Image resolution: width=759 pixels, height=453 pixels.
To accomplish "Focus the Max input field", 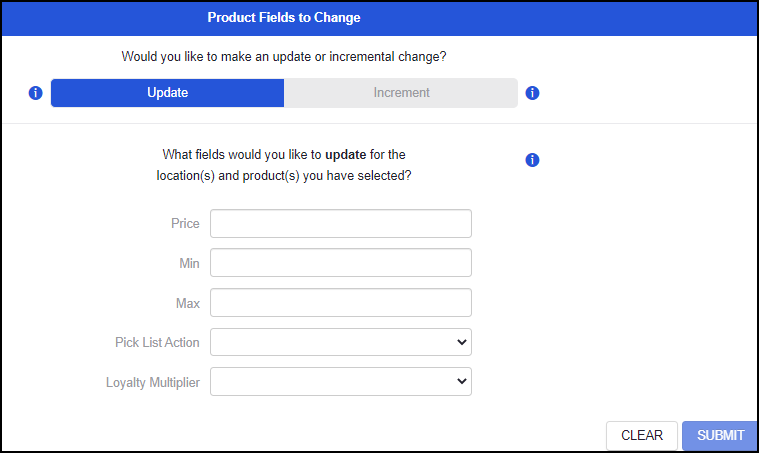I will tap(341, 303).
